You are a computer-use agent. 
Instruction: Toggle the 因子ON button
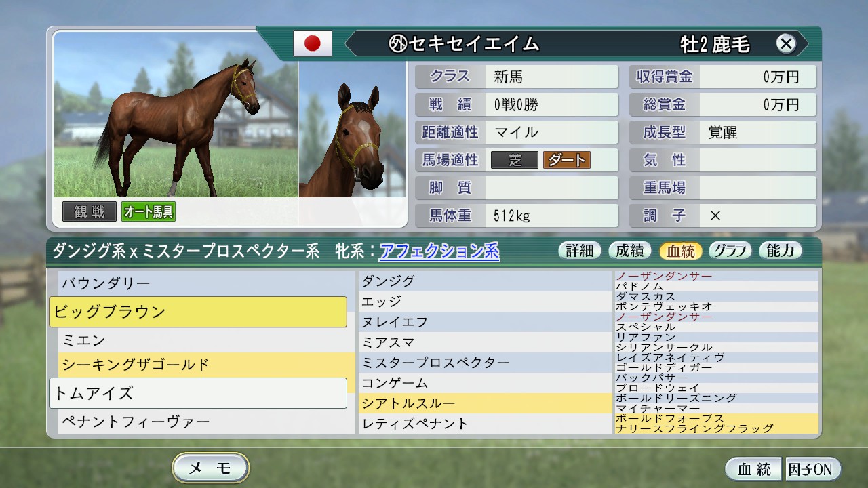pyautogui.click(x=813, y=469)
